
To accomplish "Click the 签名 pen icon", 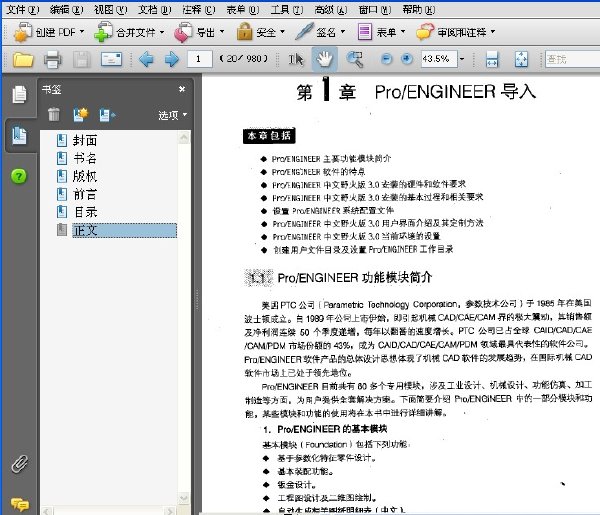I will pos(304,31).
